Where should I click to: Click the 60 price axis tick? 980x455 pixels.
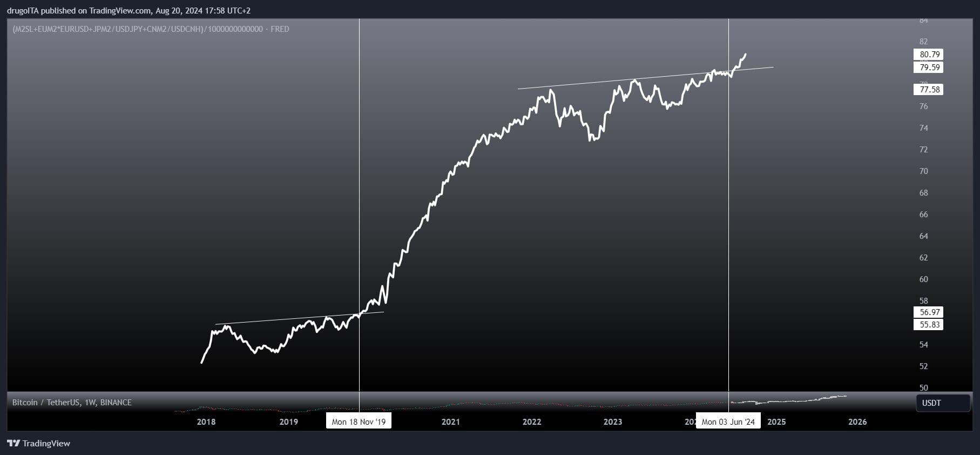pos(923,279)
